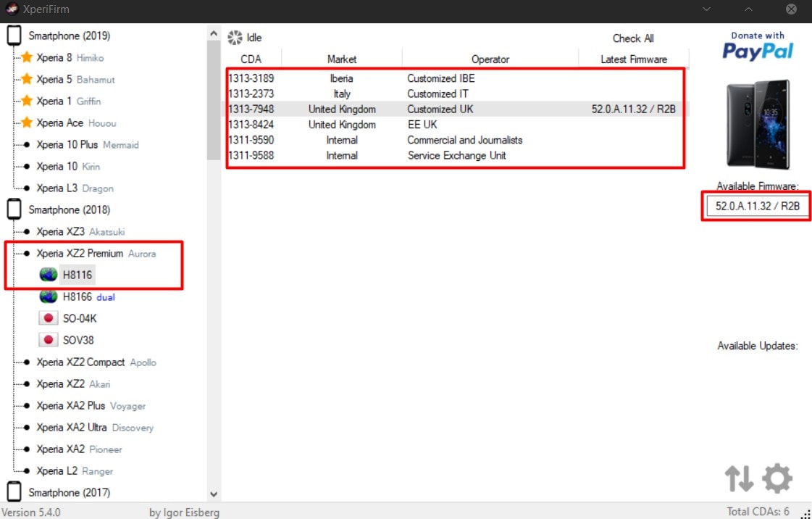Click the star icon beside Xperia Ace

click(27, 123)
